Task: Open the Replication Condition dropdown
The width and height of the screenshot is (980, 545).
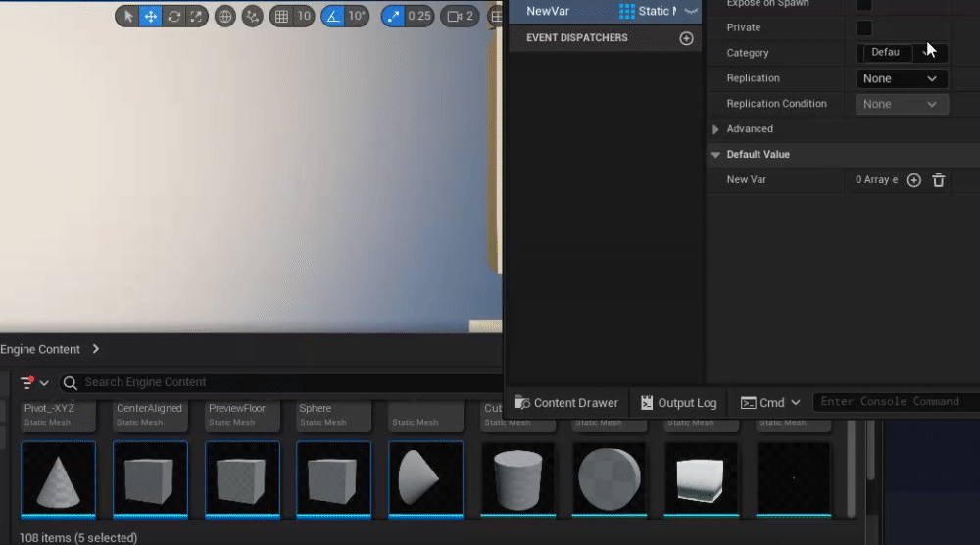Action: [x=902, y=104]
